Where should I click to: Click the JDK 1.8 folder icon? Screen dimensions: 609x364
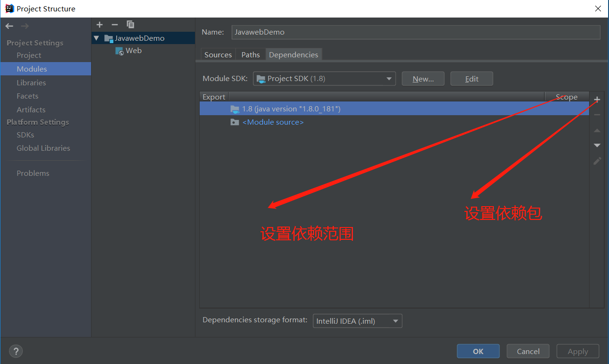coord(235,109)
